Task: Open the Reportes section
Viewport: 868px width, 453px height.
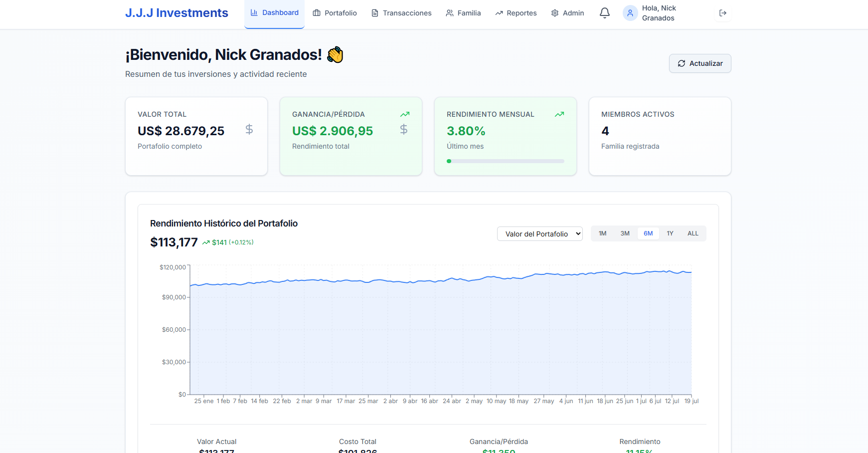Action: [x=516, y=13]
